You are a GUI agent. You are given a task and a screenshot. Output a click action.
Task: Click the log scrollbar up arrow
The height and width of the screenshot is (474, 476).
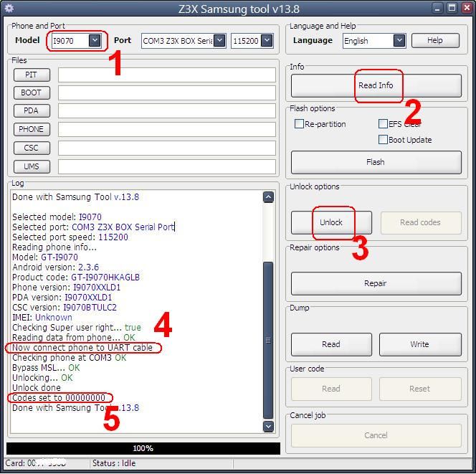pyautogui.click(x=268, y=197)
